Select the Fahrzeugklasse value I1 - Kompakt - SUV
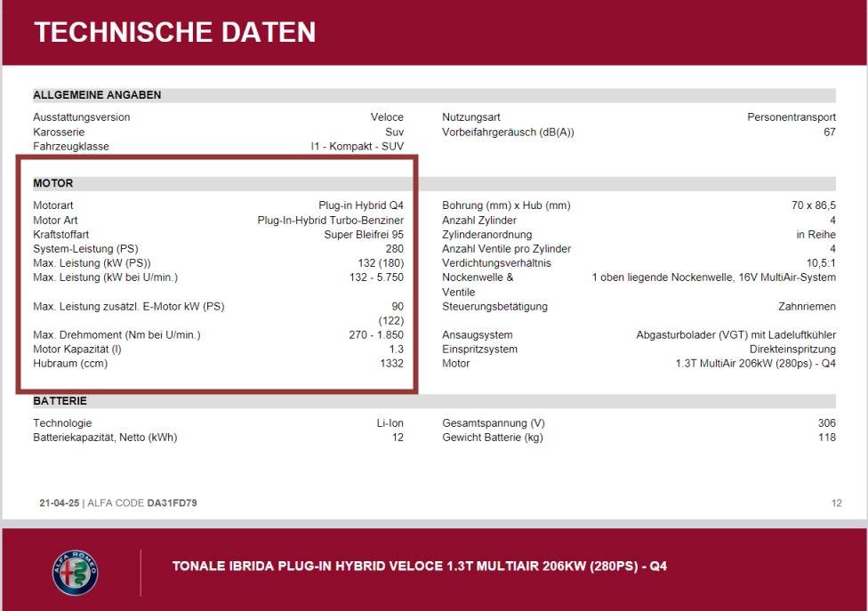The height and width of the screenshot is (611, 868). click(x=357, y=147)
